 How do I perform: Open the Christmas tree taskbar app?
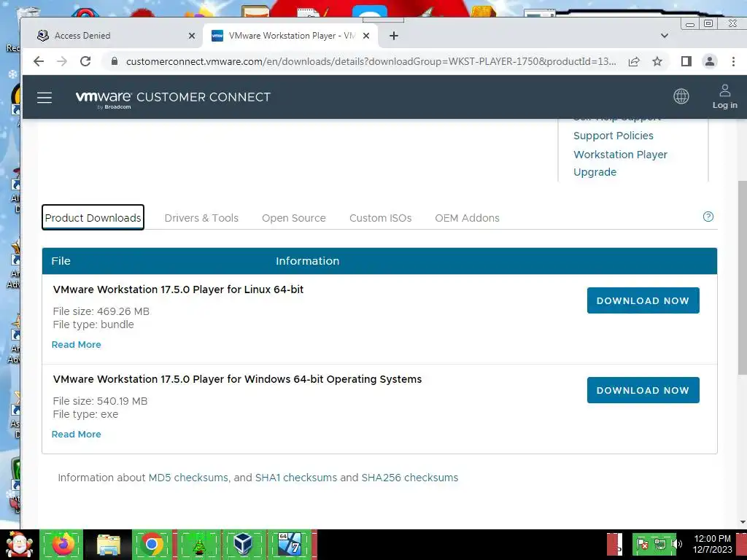[x=199, y=544]
